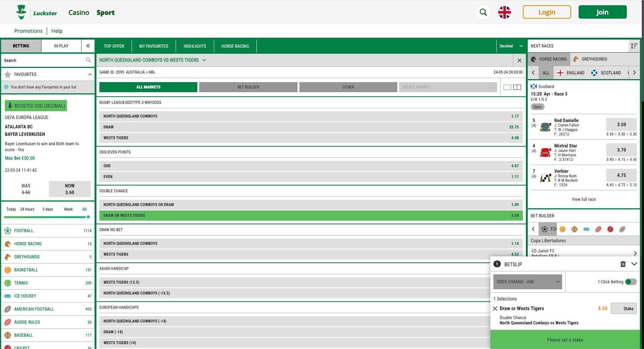644x349 pixels.
Task: Select the 3 days time filter
Action: click(x=48, y=209)
